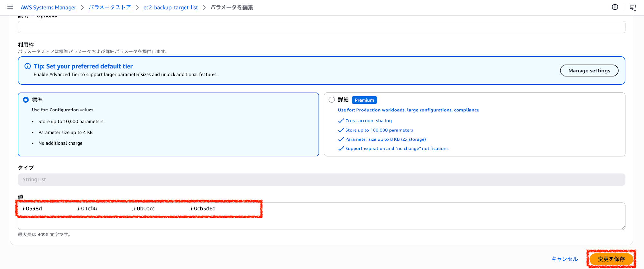Go to AWS Systems Manager breadcrumb

click(48, 7)
